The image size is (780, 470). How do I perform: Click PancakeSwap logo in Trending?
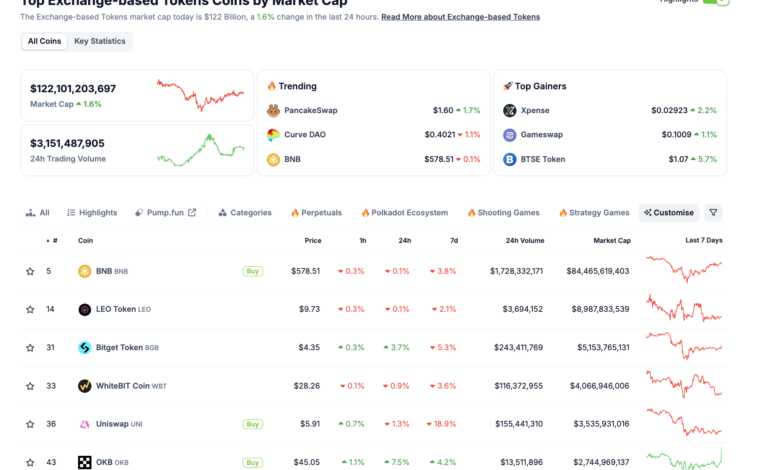273,110
